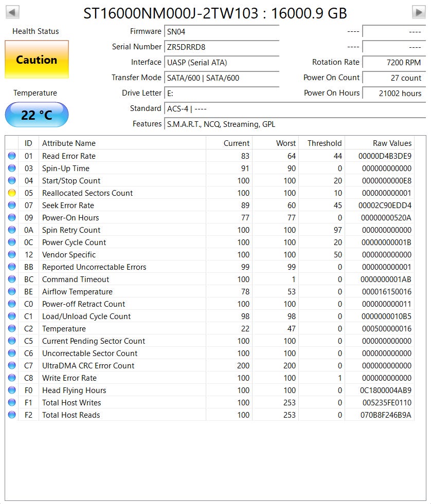Click the 22 °C temperature indicator
The height and width of the screenshot is (504, 431).
(x=37, y=115)
